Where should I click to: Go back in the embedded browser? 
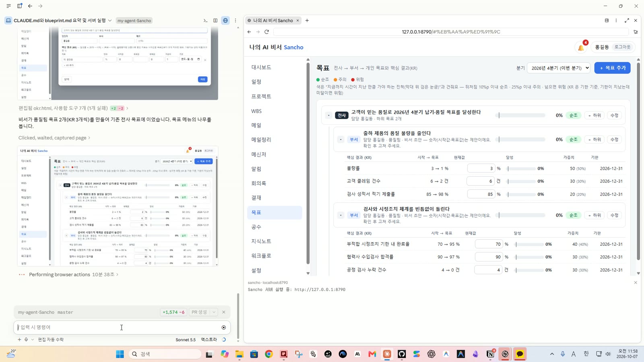(x=249, y=32)
